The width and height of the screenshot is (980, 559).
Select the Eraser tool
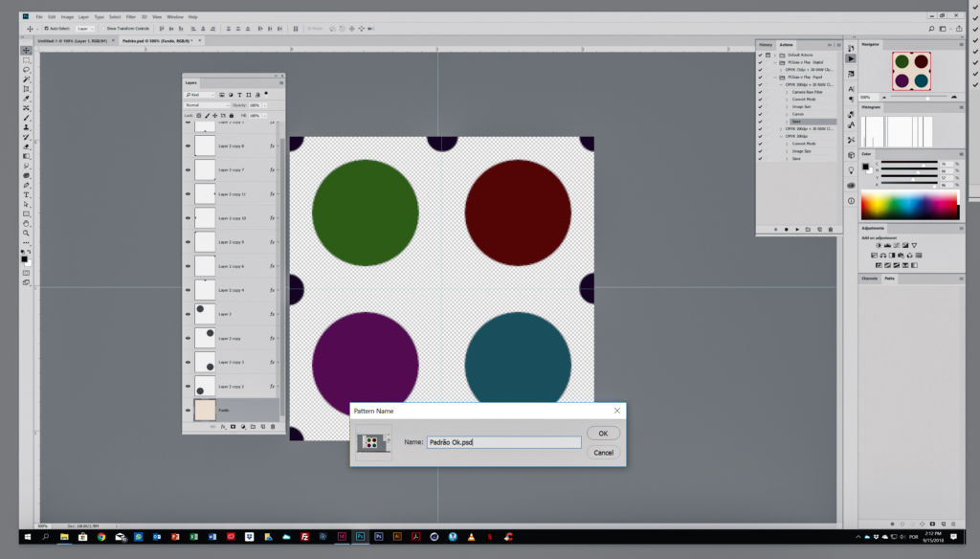coord(26,146)
